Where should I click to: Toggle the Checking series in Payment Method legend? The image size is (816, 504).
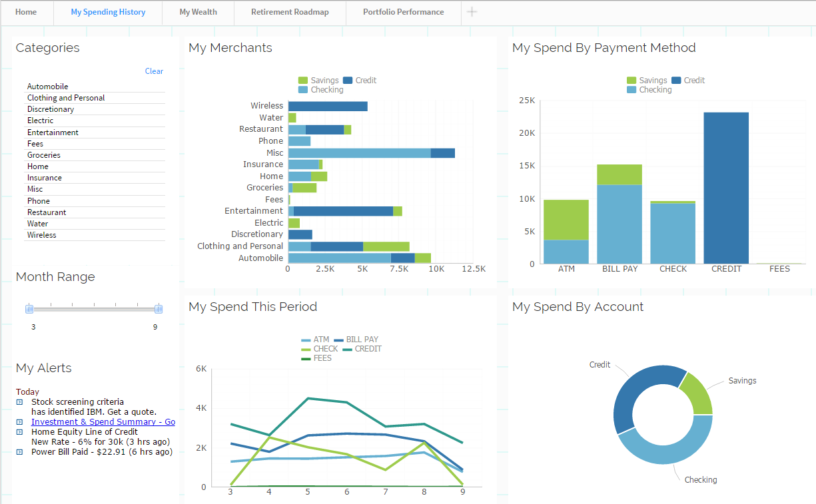click(x=631, y=89)
